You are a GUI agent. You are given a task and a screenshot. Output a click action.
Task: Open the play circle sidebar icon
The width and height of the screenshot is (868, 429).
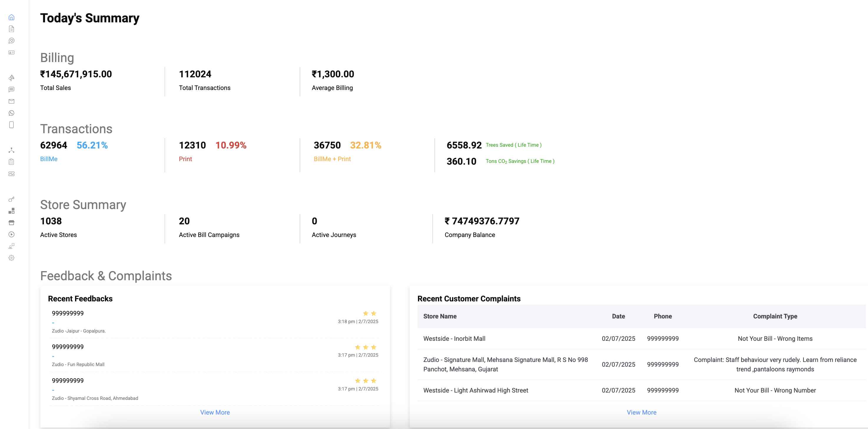11,234
